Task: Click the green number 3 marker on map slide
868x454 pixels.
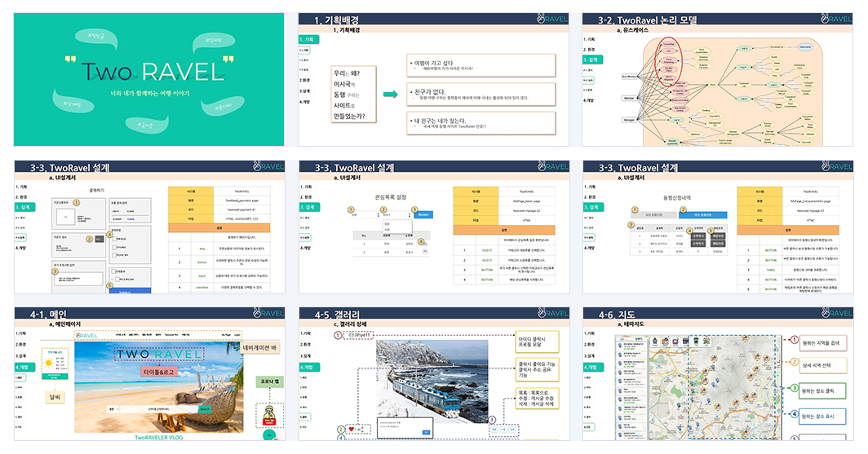Action: click(x=794, y=388)
